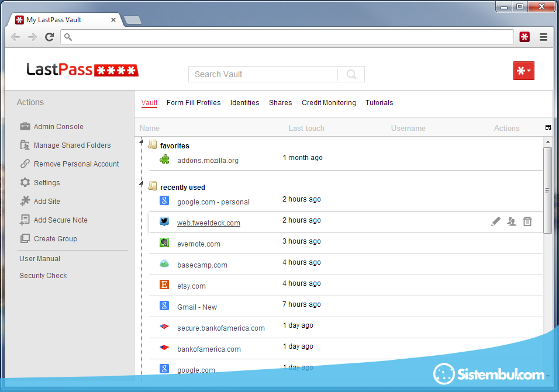
Task: Click the Gmail - New site icon
Action: point(164,306)
